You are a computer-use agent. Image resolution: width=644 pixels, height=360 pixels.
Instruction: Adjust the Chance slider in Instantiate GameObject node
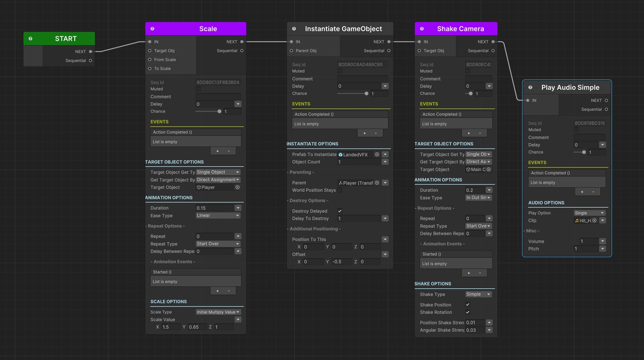point(366,94)
